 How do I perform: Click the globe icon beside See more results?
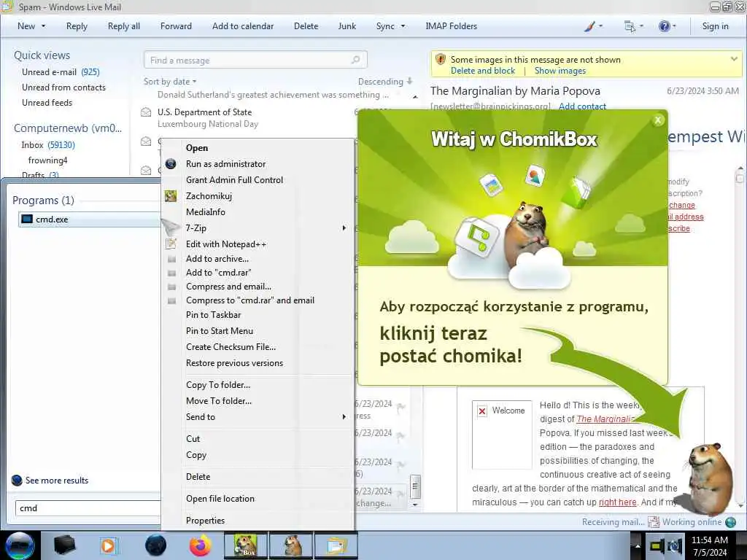tap(17, 481)
